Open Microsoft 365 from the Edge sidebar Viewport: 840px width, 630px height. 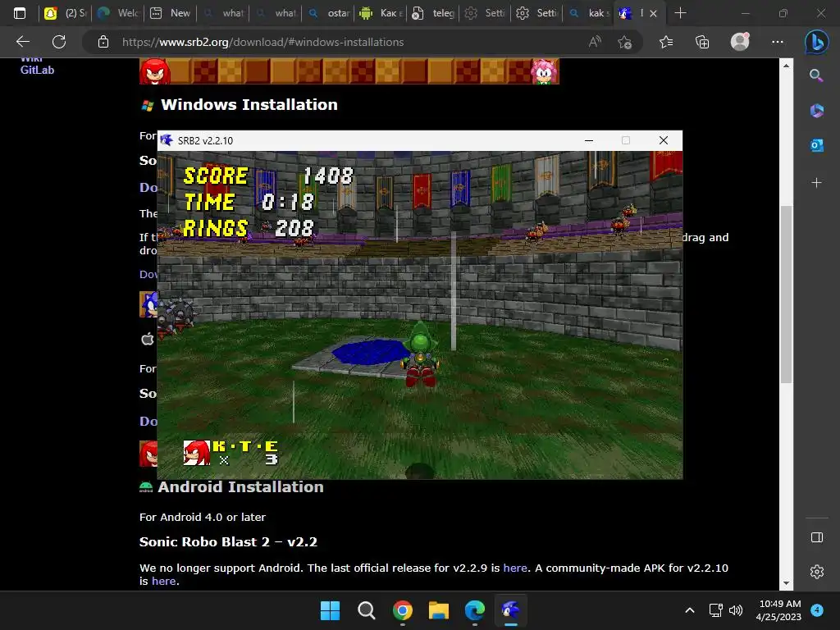coord(816,111)
